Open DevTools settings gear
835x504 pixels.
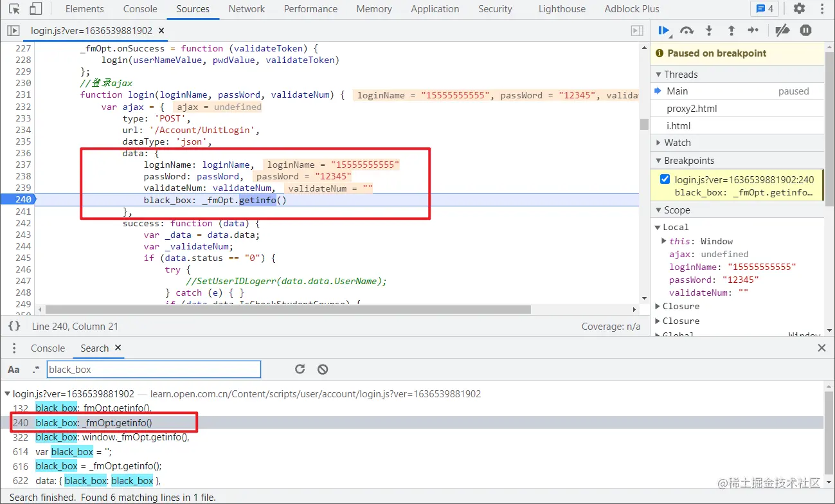click(799, 9)
